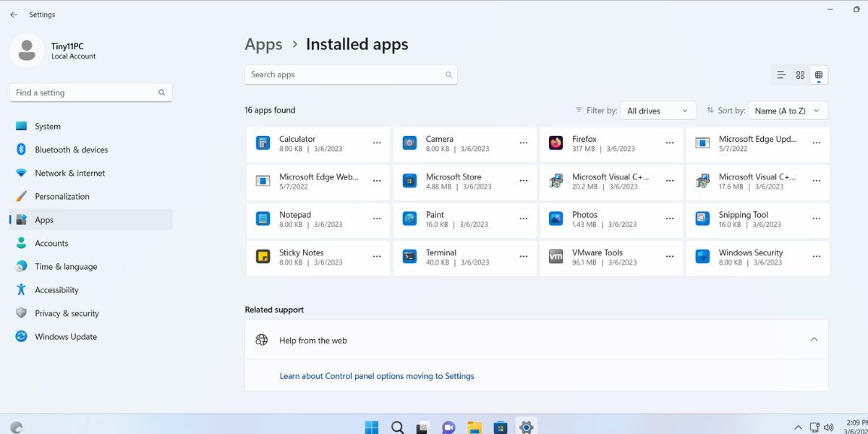Go to System settings
This screenshot has height=434, width=868.
pos(91,126)
